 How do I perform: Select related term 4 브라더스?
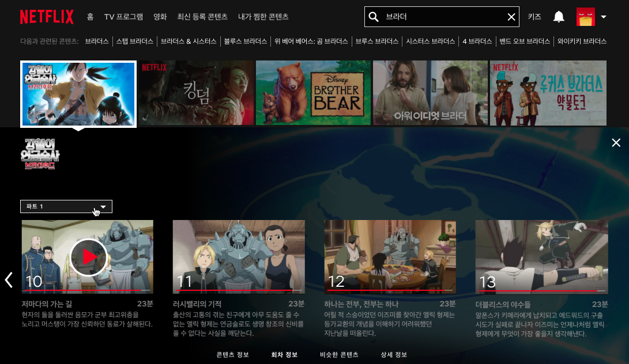477,41
